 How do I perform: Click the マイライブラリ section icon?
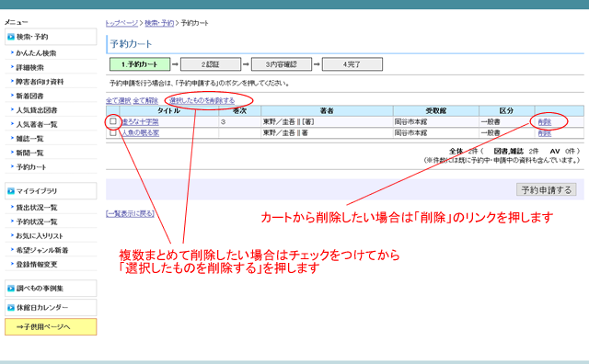[11, 191]
